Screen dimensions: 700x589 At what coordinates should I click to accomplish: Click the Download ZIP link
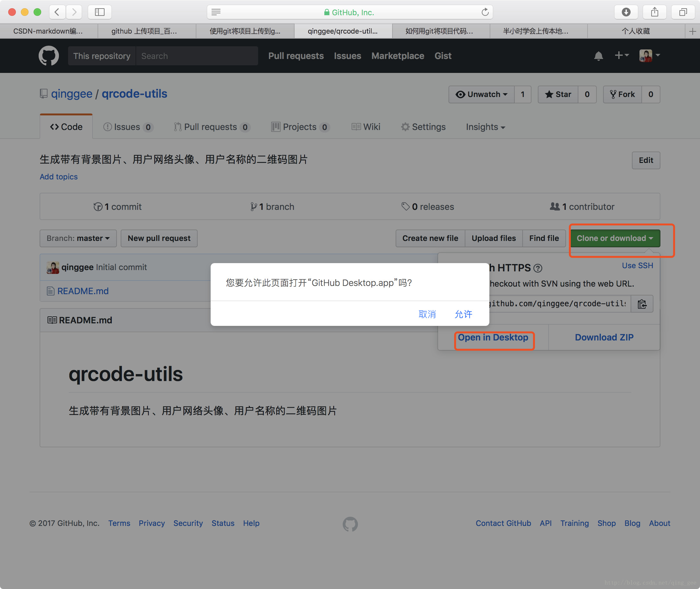[604, 337]
